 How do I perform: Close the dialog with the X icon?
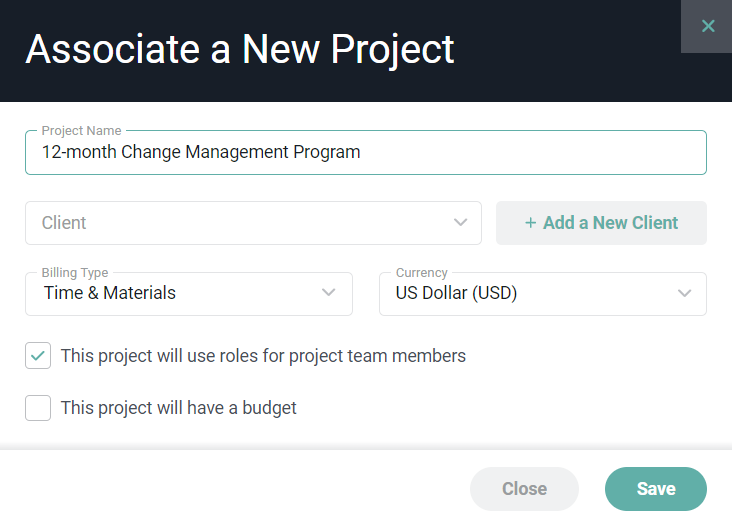click(708, 26)
